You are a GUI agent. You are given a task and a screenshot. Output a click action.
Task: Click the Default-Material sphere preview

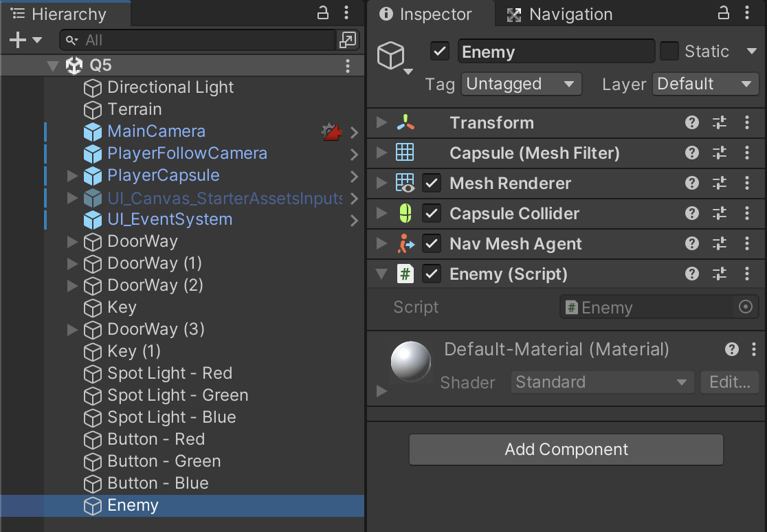click(411, 362)
